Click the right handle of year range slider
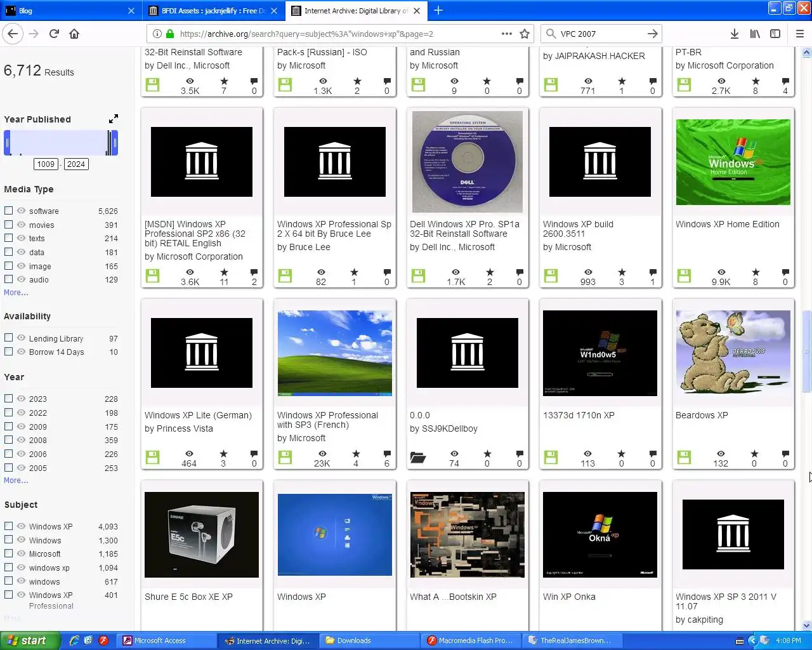This screenshot has width=812, height=650. [x=114, y=143]
